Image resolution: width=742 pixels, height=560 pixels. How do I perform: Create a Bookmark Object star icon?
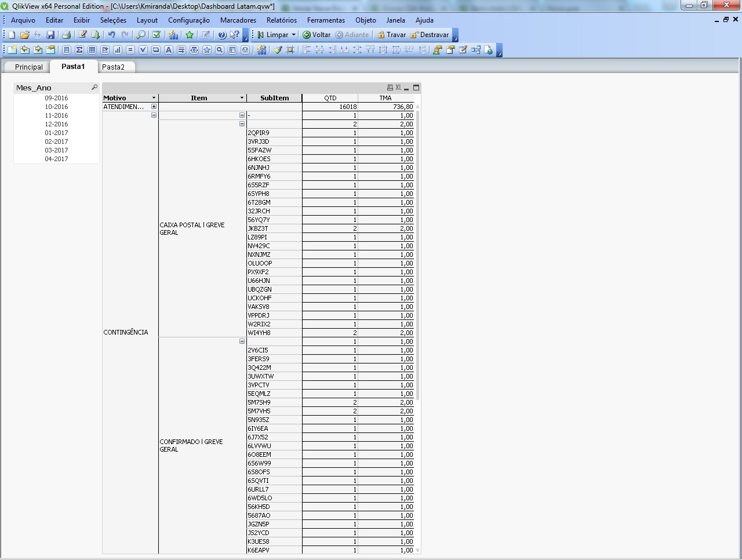[206, 50]
